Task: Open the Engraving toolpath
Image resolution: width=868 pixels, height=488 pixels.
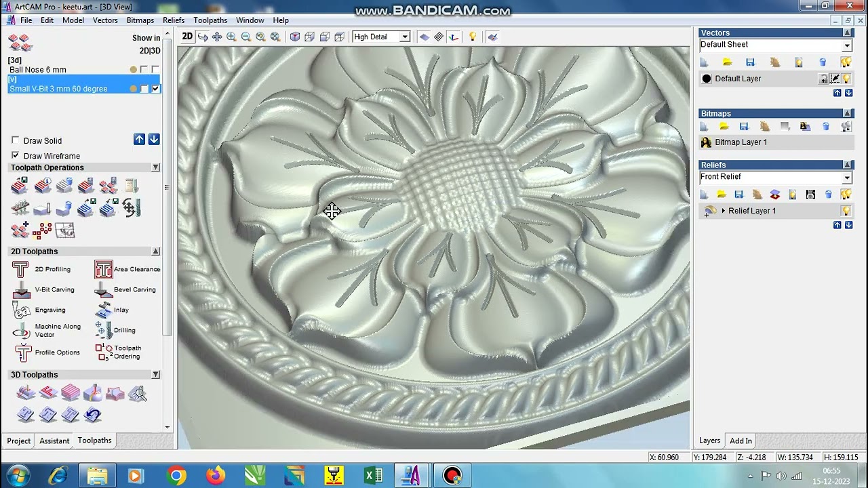Action: click(39, 310)
